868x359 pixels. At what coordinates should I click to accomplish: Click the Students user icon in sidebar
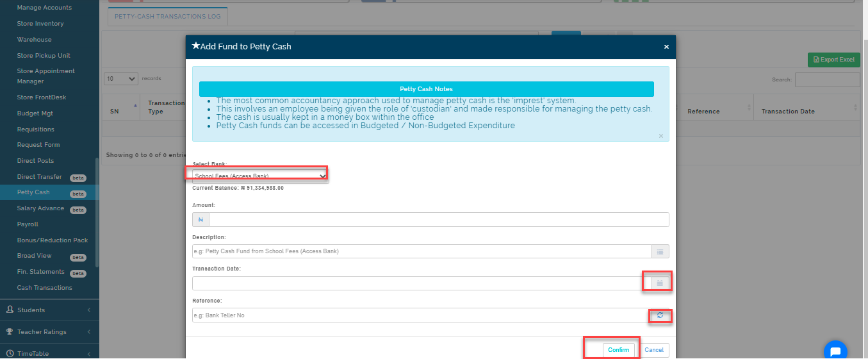point(10,310)
